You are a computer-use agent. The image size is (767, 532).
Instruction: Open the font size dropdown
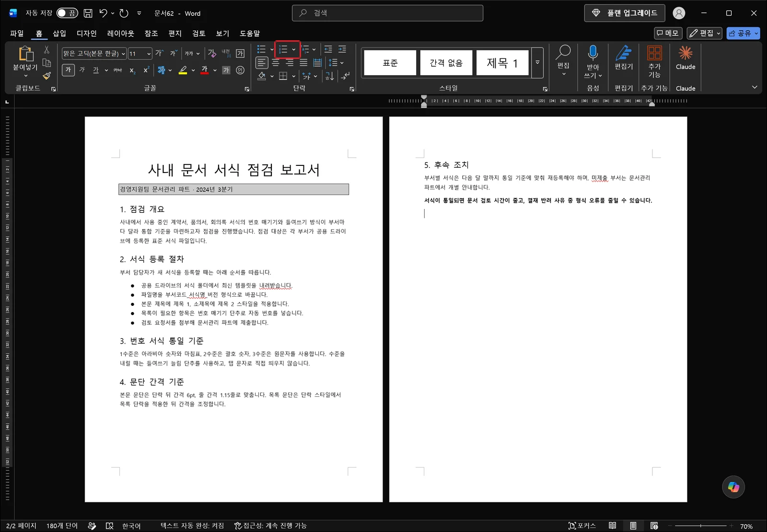(x=149, y=54)
